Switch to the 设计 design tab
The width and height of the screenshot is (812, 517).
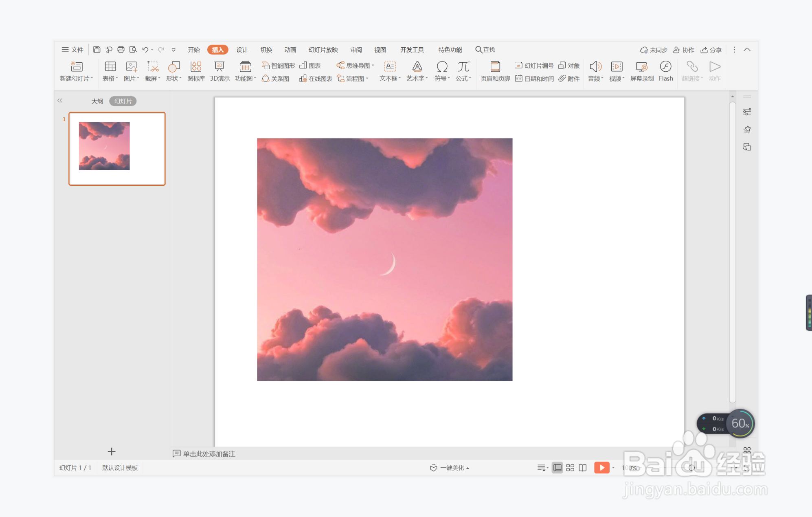pyautogui.click(x=242, y=50)
